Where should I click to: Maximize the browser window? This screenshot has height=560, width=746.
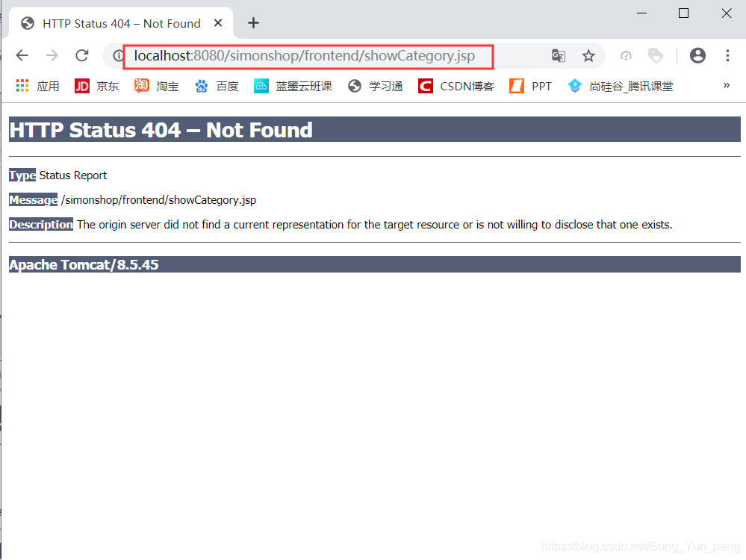(684, 13)
